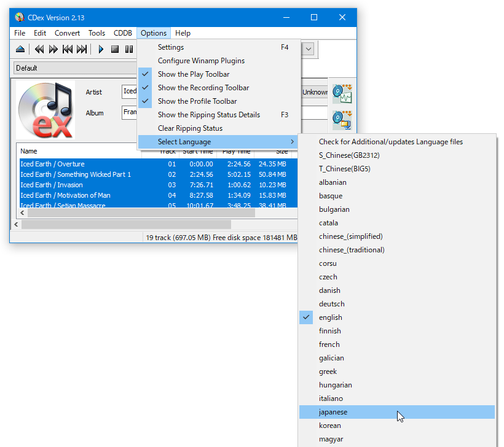Image resolution: width=504 pixels, height=447 pixels.
Task: Open the Default profile combo box
Action: 76,68
